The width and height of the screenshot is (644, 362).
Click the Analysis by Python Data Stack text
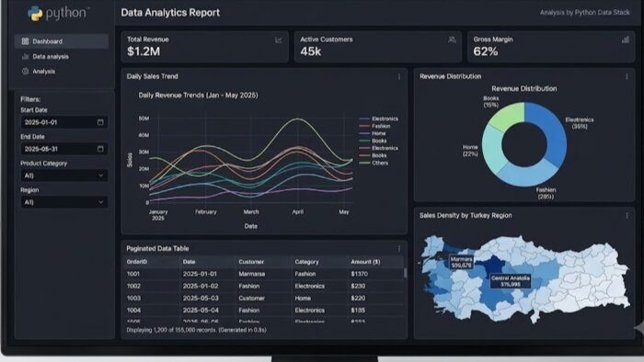(585, 13)
